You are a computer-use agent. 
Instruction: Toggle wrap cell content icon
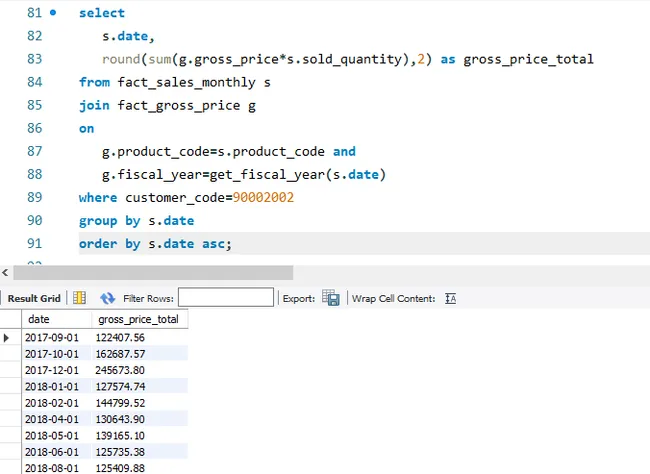point(451,298)
